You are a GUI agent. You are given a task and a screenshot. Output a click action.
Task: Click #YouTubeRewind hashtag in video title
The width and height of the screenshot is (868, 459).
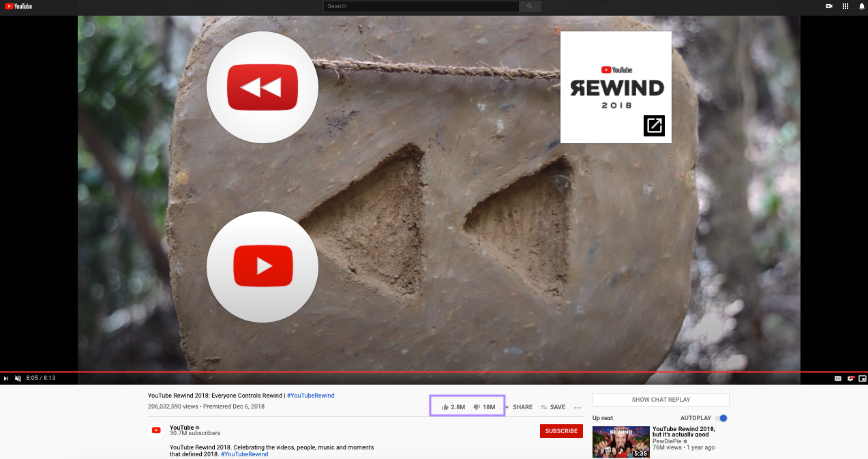pyautogui.click(x=310, y=396)
